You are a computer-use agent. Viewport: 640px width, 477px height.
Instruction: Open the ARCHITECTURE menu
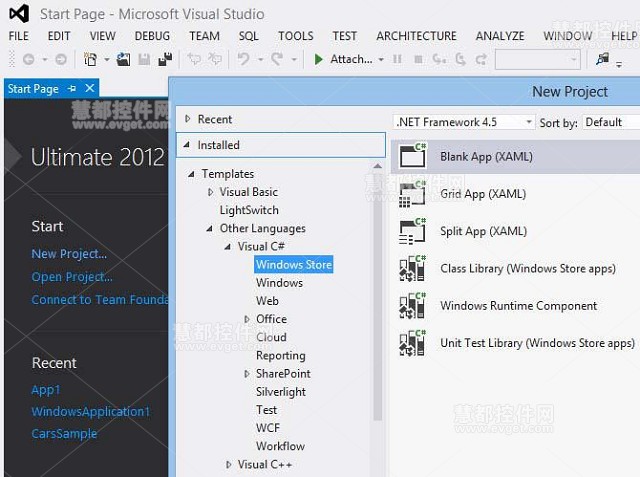tap(416, 36)
